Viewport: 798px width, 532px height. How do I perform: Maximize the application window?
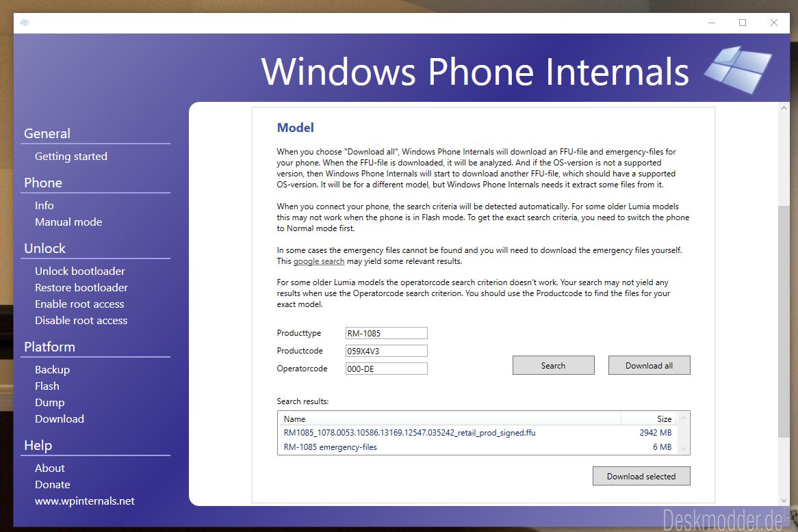743,23
